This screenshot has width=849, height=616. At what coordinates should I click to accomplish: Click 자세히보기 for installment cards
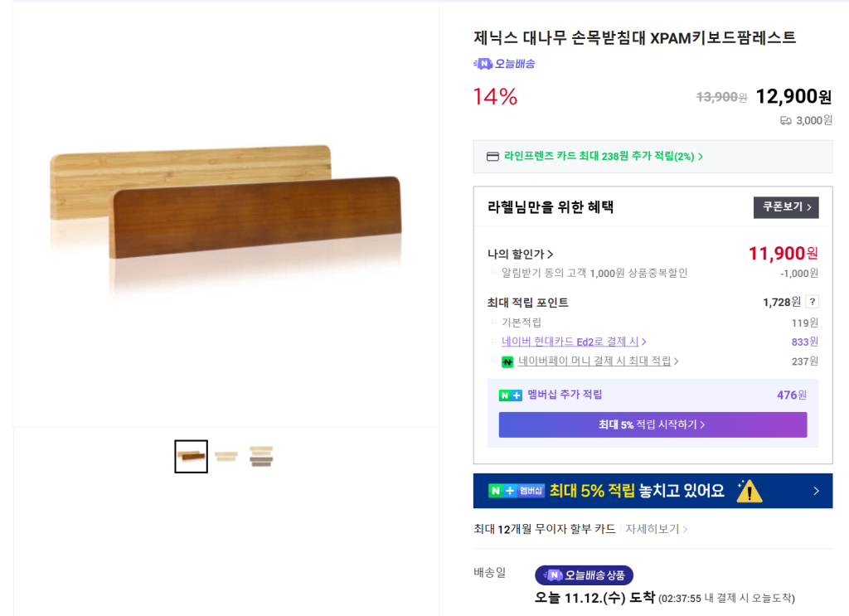(657, 529)
